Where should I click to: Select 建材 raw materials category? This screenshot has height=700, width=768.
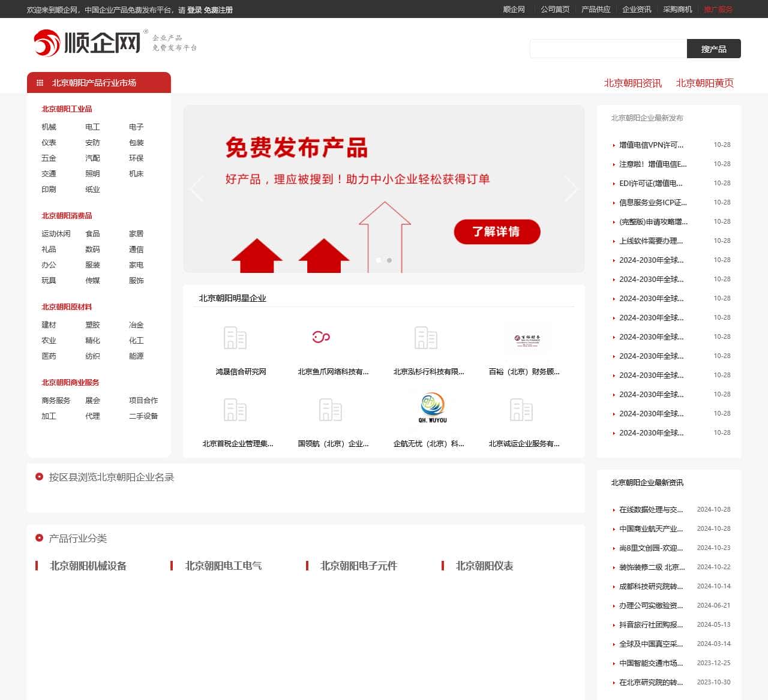[x=49, y=325]
